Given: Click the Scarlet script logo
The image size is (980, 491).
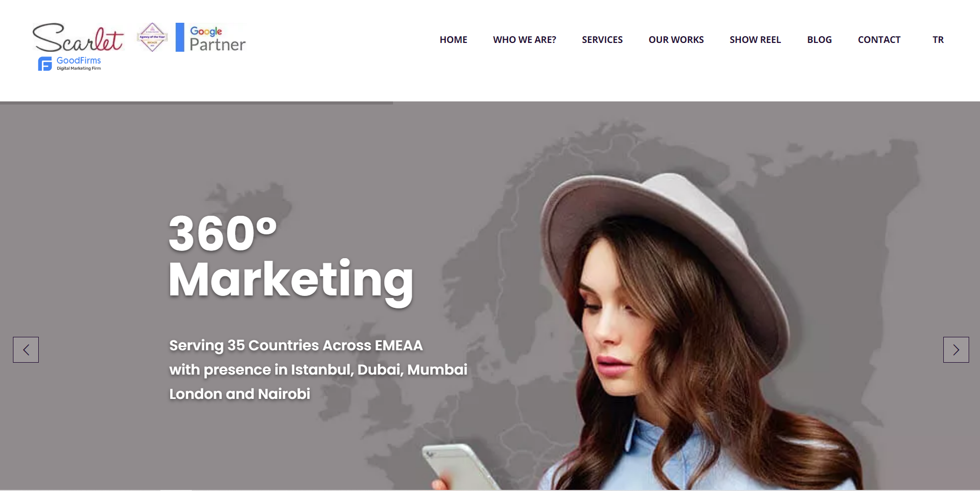Looking at the screenshot, I should point(78,38).
